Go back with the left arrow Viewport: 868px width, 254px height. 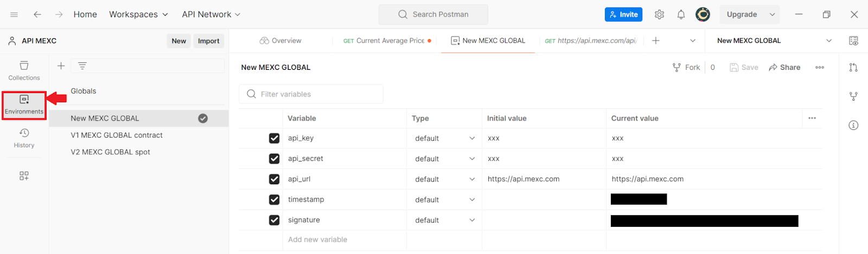(x=37, y=15)
